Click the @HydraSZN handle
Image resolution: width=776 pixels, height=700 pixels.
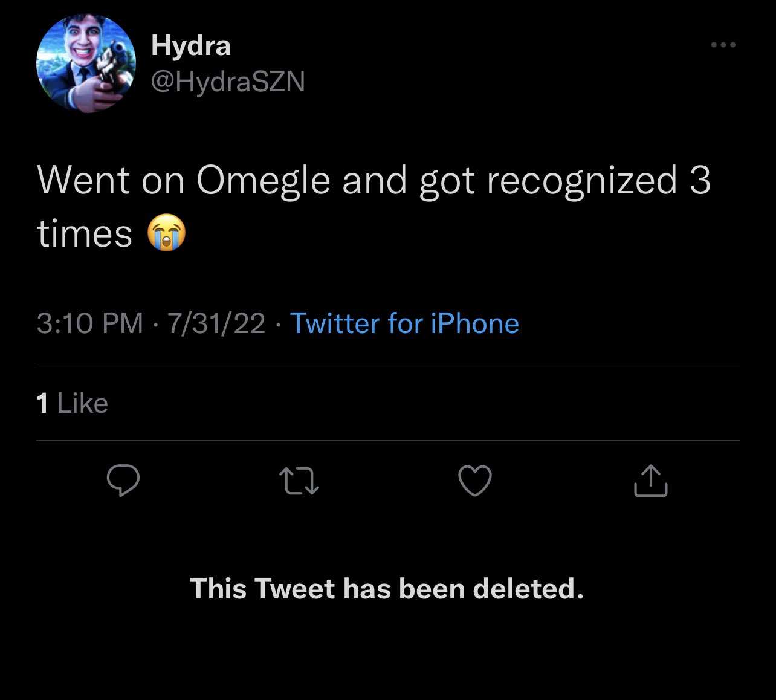[x=228, y=82]
